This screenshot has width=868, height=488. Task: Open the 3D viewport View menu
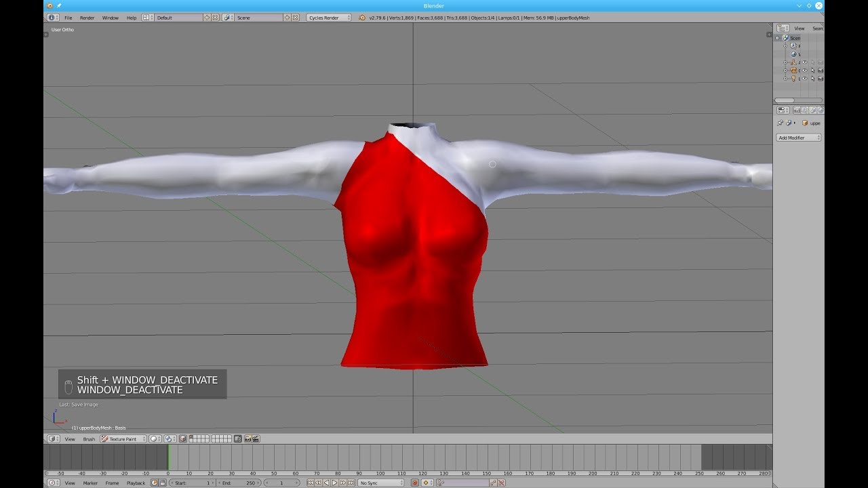[70, 439]
